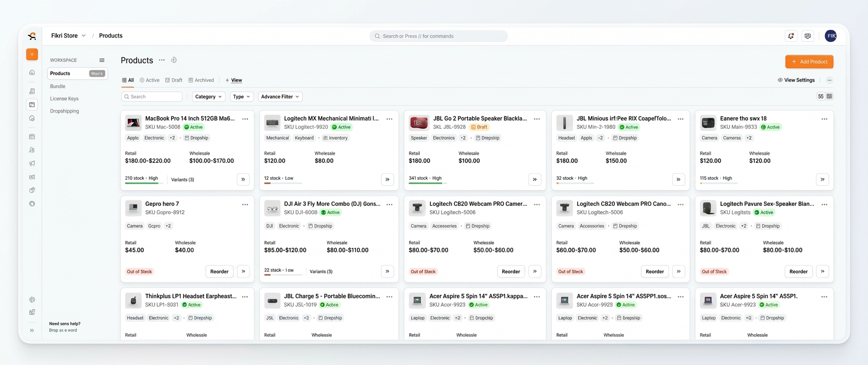Open the Category filter dropdown

coord(208,97)
